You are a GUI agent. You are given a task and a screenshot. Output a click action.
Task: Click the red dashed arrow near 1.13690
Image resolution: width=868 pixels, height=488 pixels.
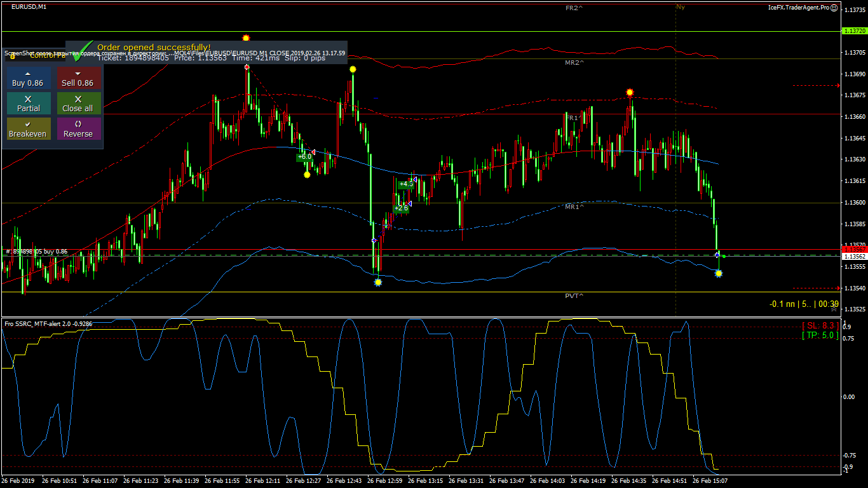click(x=817, y=85)
